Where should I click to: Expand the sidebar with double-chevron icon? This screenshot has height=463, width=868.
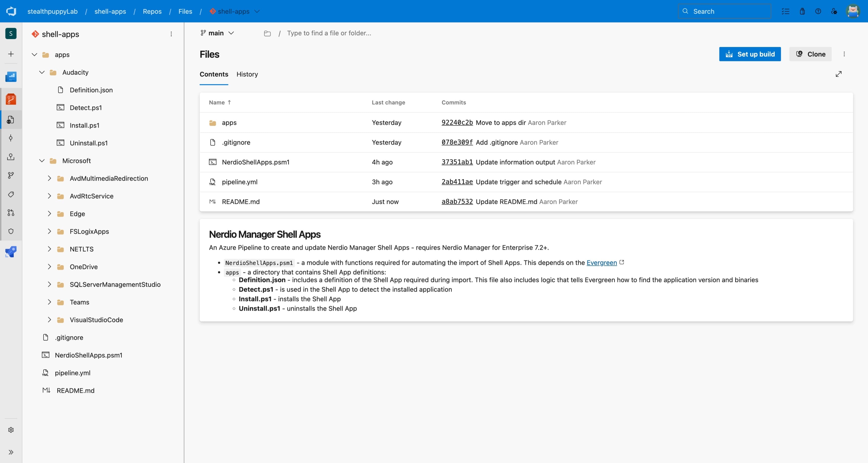(11, 452)
